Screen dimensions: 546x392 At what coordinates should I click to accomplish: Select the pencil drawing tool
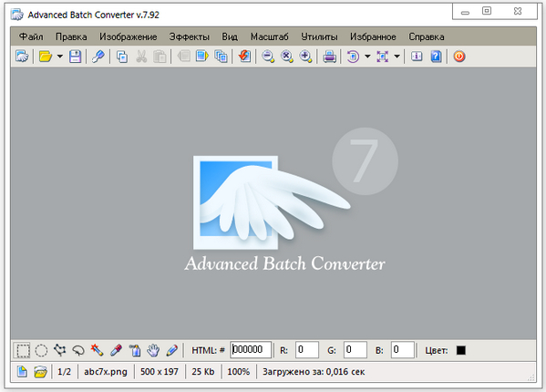172,350
